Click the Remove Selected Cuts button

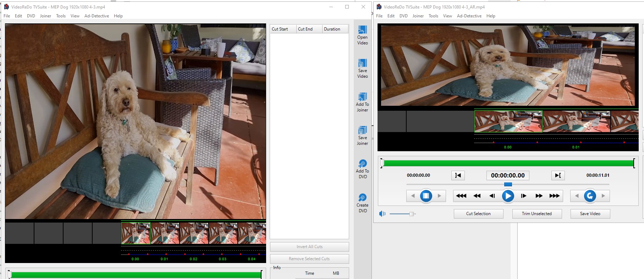[309, 259]
